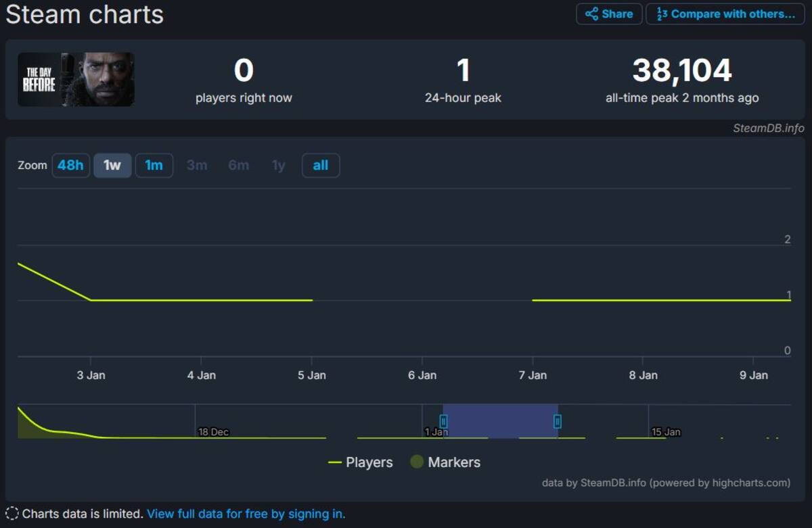The height and width of the screenshot is (528, 812).
Task: Click the all-time peak 2 months ago caption
Action: pos(682,98)
